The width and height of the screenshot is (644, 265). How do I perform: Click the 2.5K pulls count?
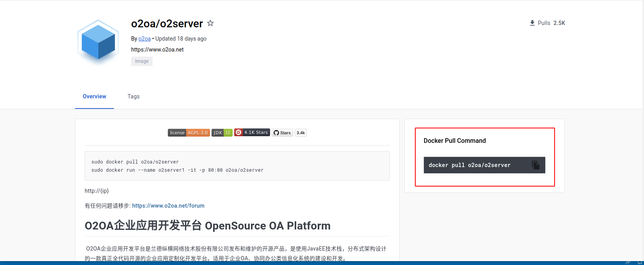[x=559, y=23]
